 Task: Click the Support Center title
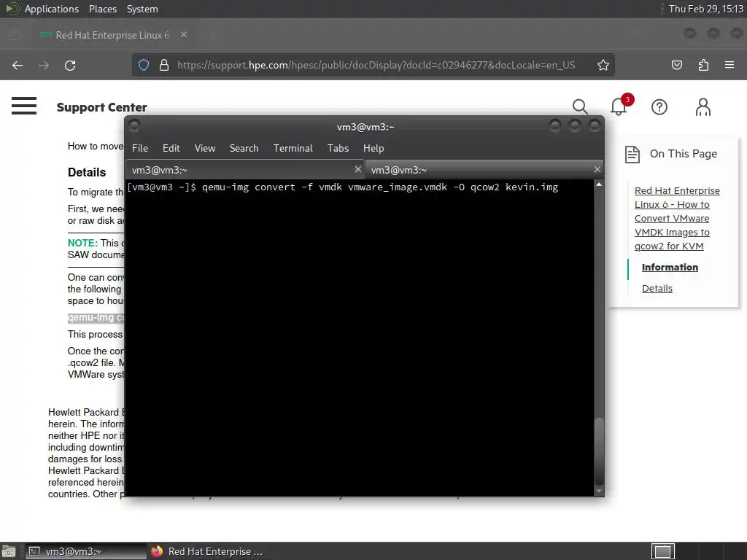pos(102,107)
